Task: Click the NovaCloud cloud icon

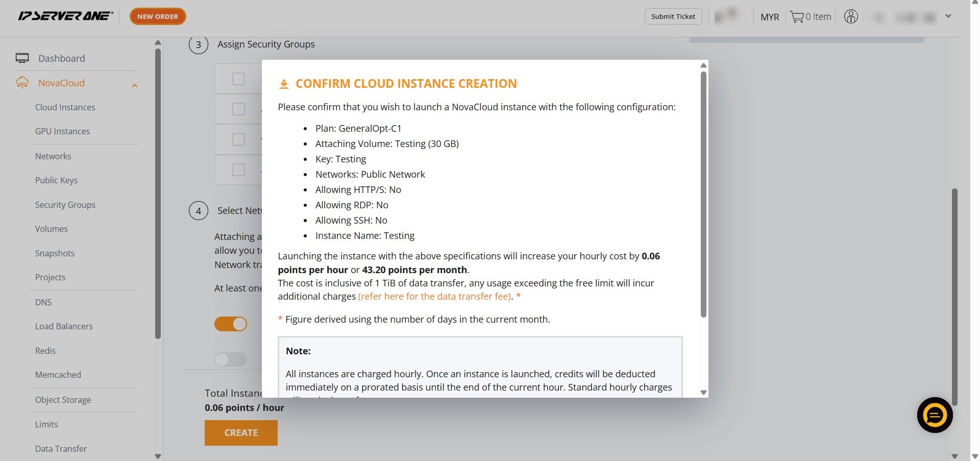Action: pyautogui.click(x=22, y=83)
